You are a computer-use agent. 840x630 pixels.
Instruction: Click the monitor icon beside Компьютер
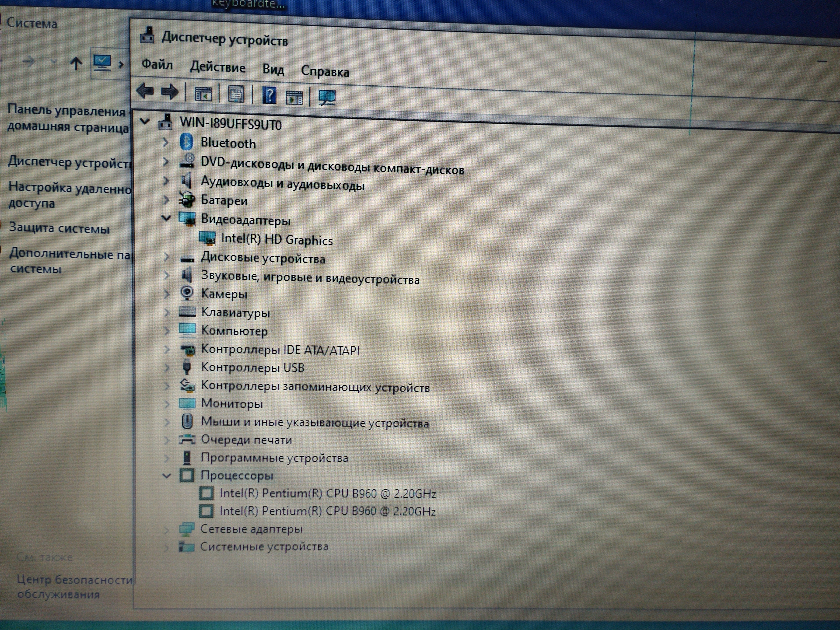(x=187, y=330)
